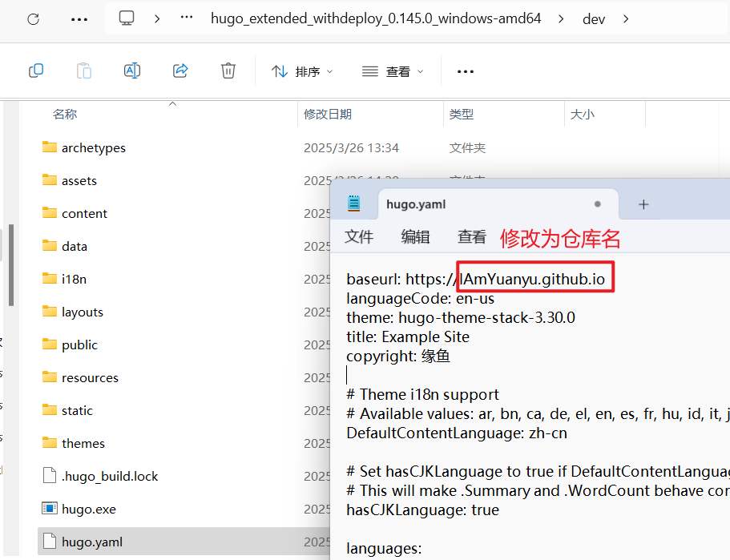Open the 排序 sort dropdown
This screenshot has height=560, width=730.
(302, 71)
